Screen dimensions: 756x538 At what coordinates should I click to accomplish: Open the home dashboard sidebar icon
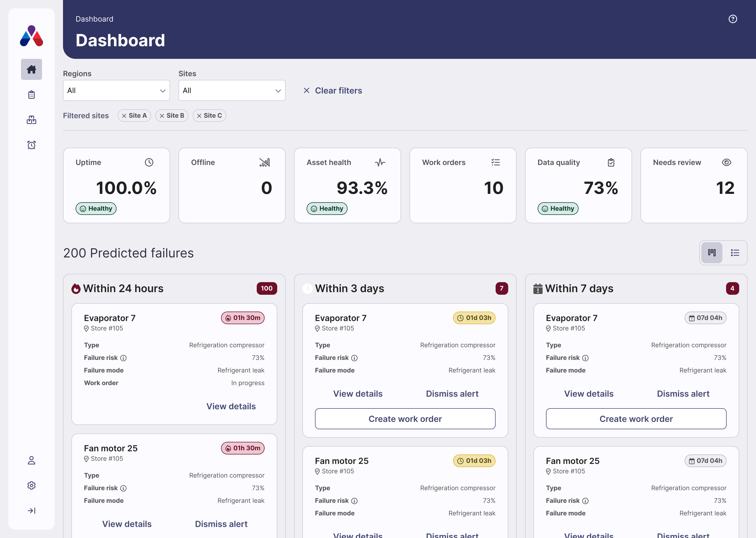(x=31, y=69)
